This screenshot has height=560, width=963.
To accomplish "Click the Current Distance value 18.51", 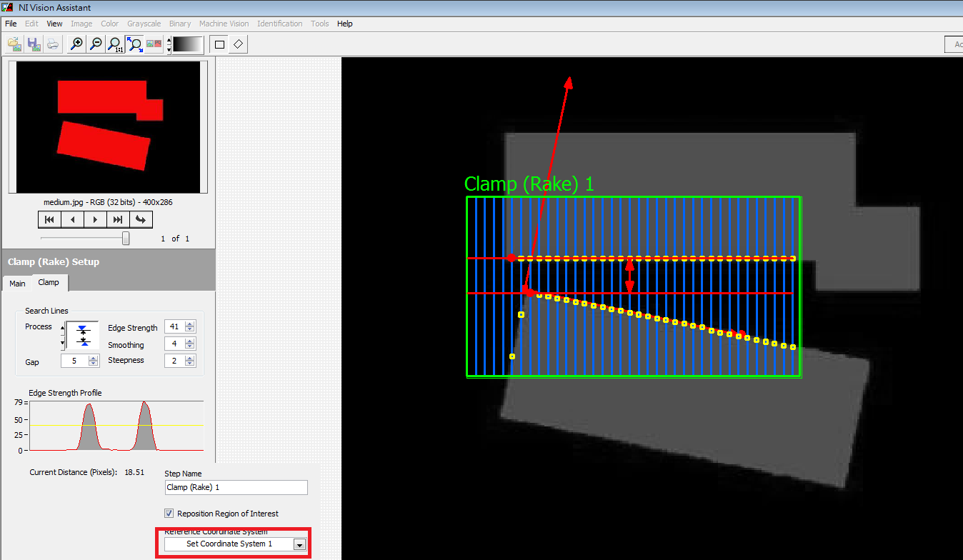I will 134,472.
